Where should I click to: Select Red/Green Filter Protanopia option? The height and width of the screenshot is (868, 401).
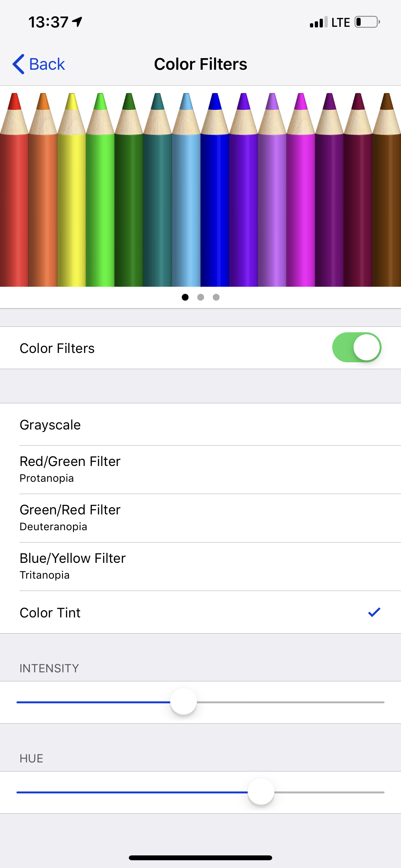point(200,470)
